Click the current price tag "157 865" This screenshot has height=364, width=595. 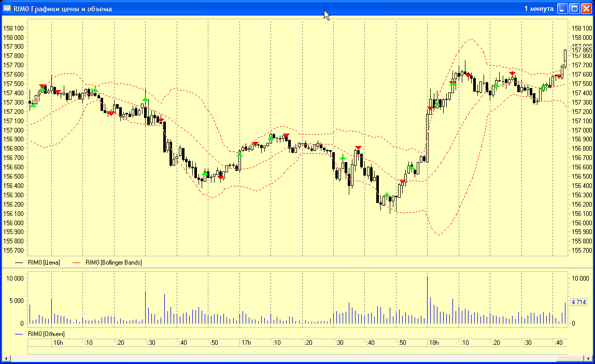(582, 50)
